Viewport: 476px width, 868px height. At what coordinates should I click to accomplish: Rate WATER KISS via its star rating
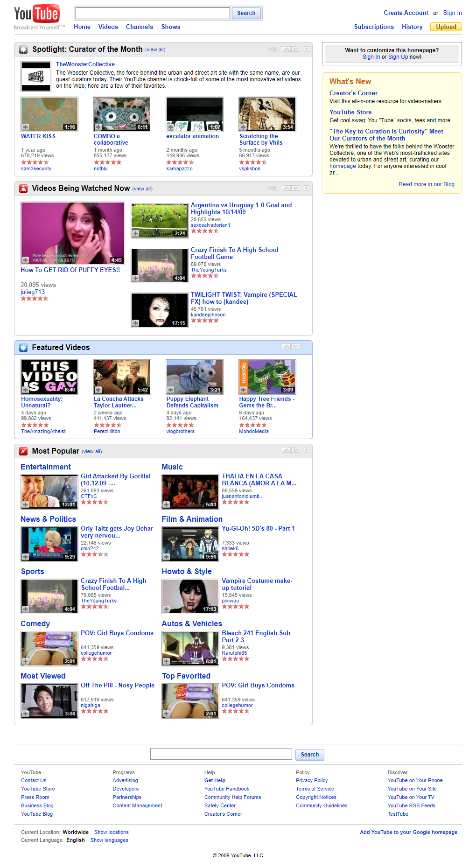(35, 162)
